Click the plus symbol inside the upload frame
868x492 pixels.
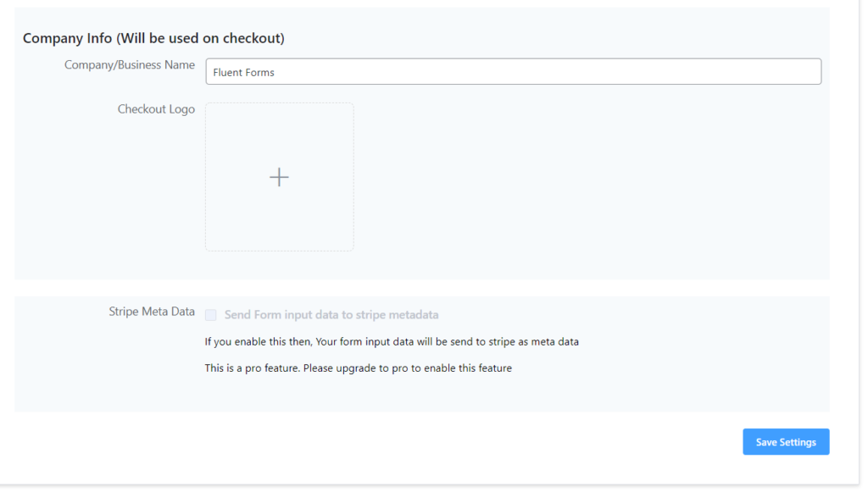(279, 176)
